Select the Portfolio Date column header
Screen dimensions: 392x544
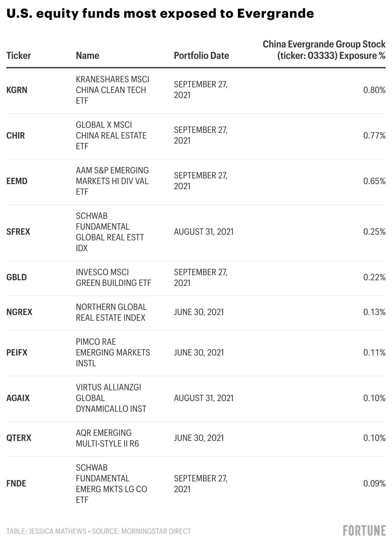point(201,56)
